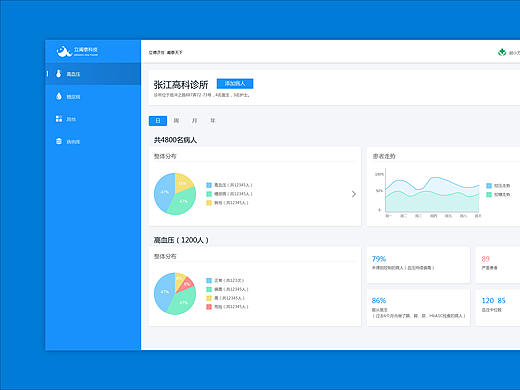The width and height of the screenshot is (520, 390).
Task: Click the top overall distribution pie chart
Action: [x=175, y=194]
